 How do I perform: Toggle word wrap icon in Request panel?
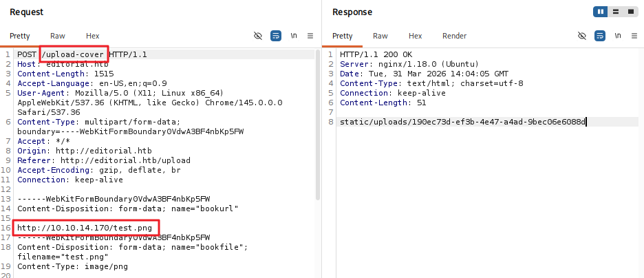[x=276, y=36]
